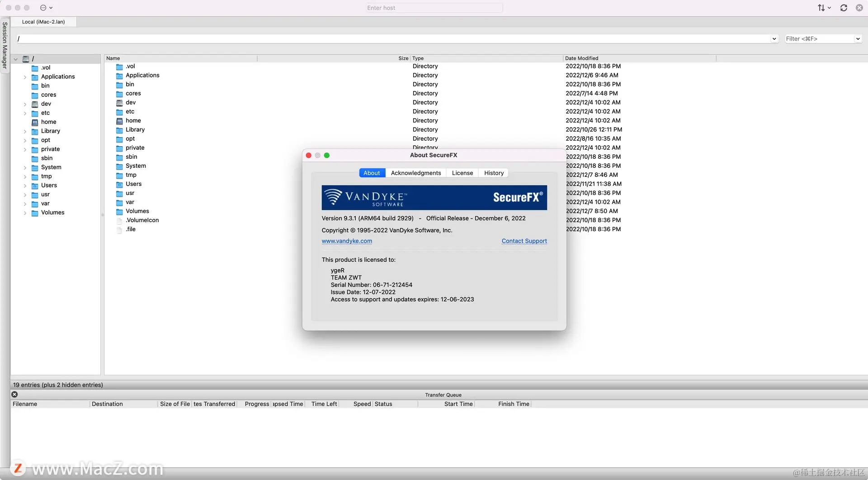Viewport: 868px width, 480px height.
Task: Expand the Library tree node
Action: pos(25,131)
